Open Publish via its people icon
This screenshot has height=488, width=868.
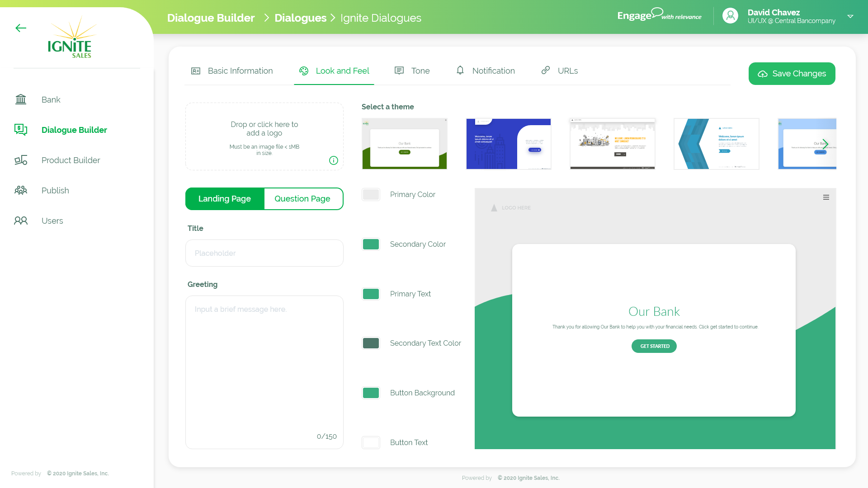click(21, 191)
